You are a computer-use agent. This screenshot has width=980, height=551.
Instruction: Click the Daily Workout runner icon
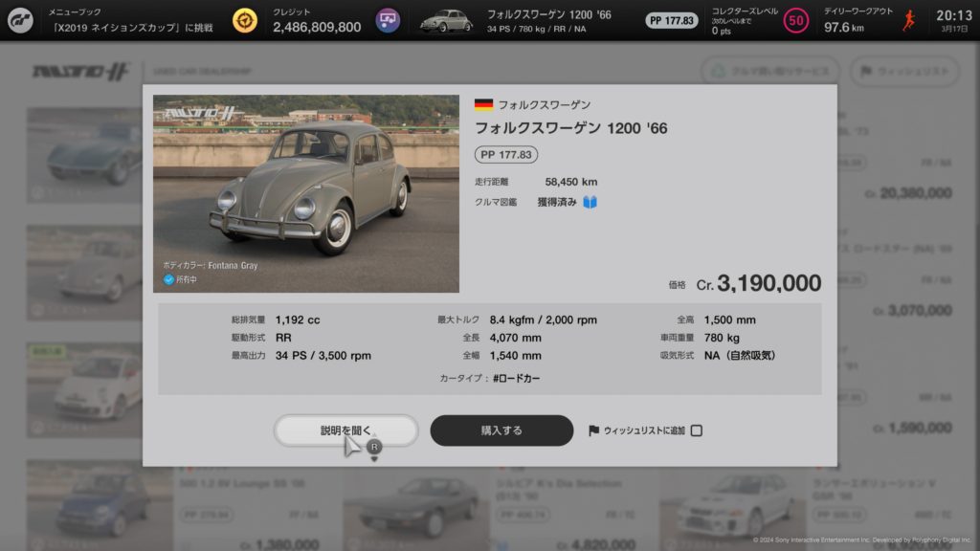(908, 20)
